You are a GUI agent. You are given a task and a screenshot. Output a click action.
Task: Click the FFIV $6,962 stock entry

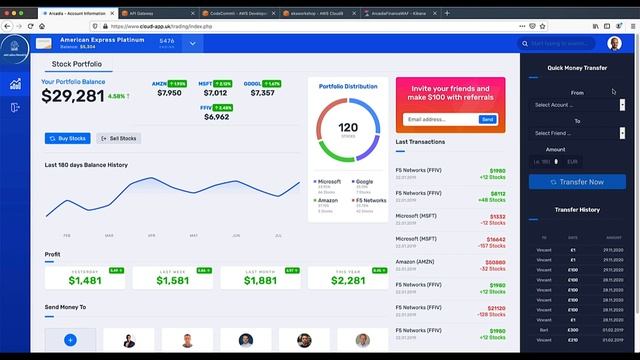(x=216, y=113)
